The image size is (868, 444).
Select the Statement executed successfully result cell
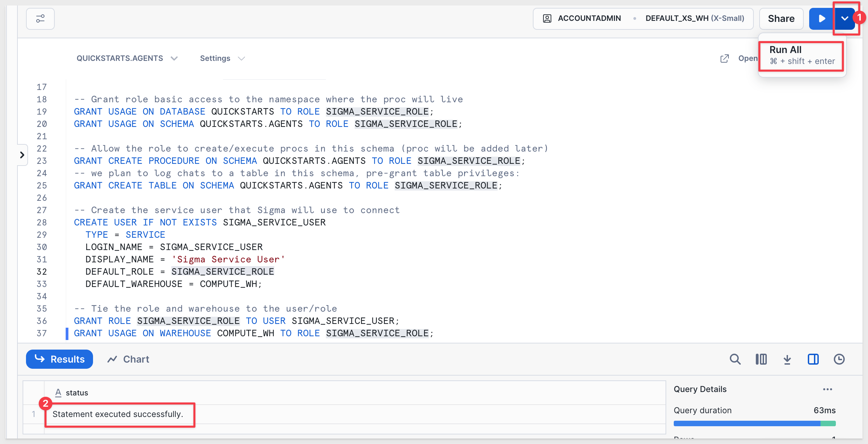pos(118,414)
